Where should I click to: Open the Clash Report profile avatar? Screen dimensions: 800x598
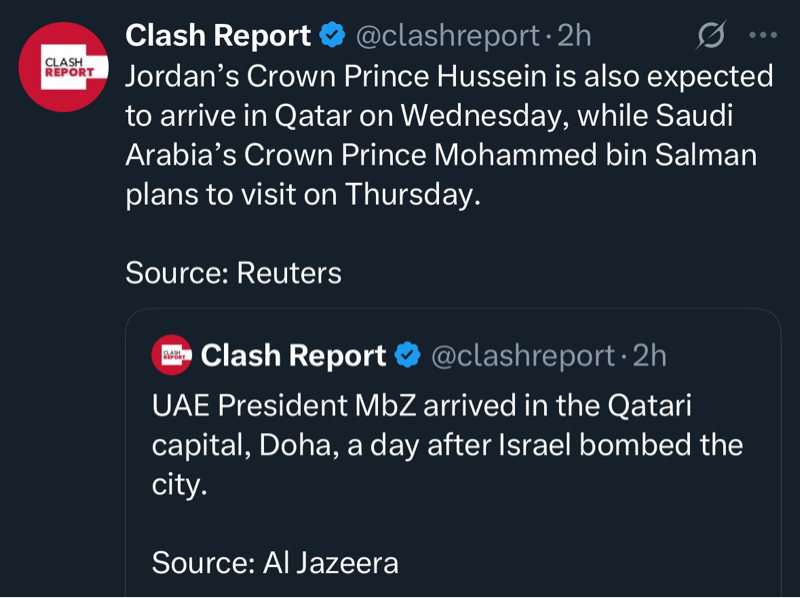pyautogui.click(x=63, y=66)
